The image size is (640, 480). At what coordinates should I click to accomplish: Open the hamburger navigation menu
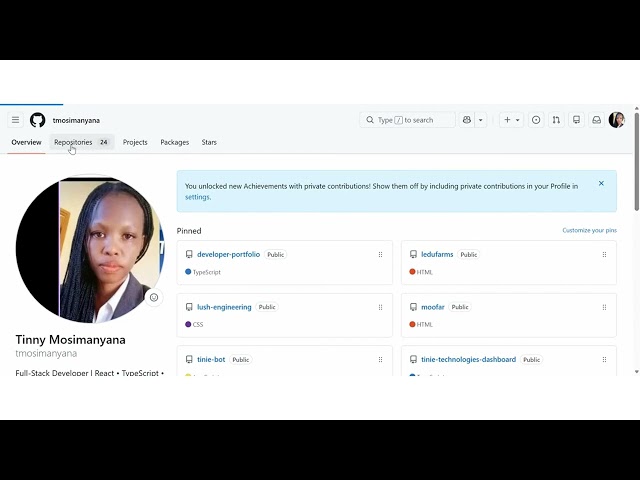[16, 120]
